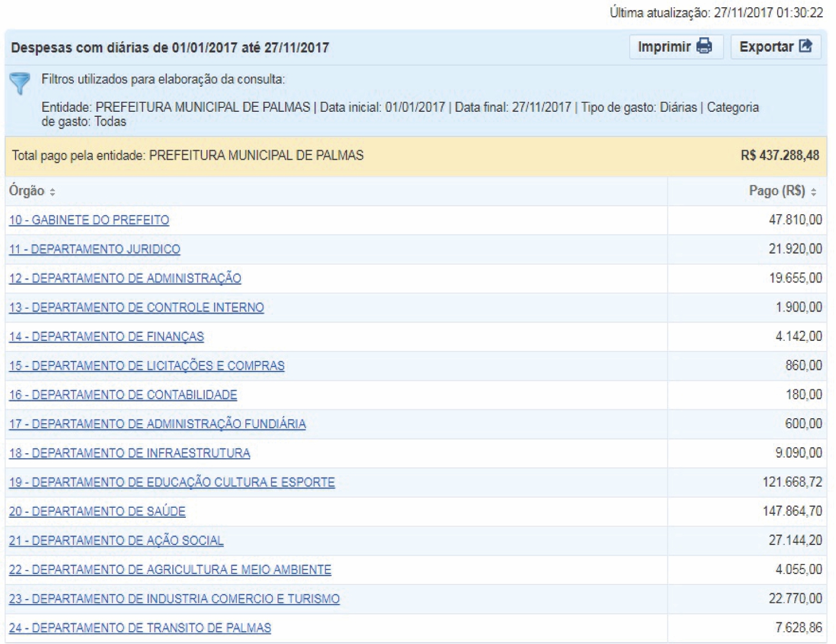Sort by Órgão column arrows

pos(52,192)
